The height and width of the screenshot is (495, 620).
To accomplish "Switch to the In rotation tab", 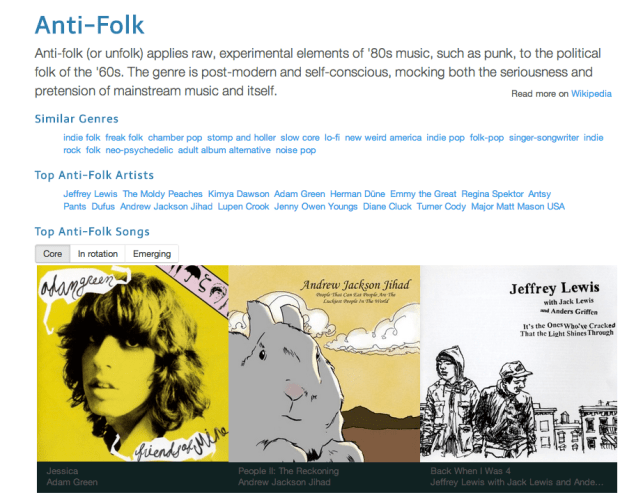I will pyautogui.click(x=97, y=254).
